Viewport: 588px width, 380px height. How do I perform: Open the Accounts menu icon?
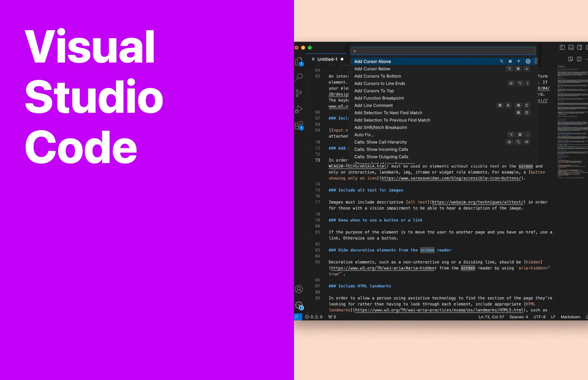[x=299, y=289]
